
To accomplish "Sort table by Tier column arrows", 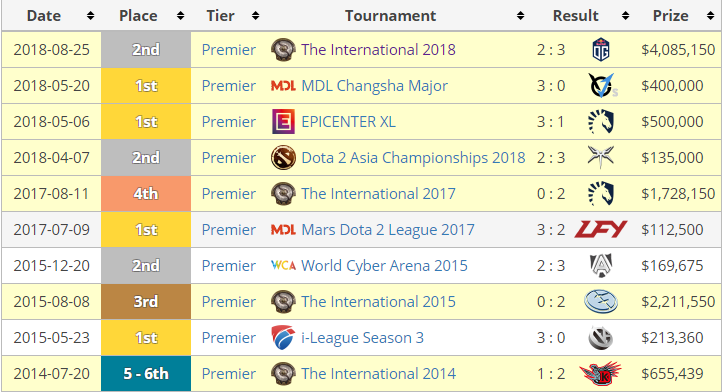I will pos(256,16).
